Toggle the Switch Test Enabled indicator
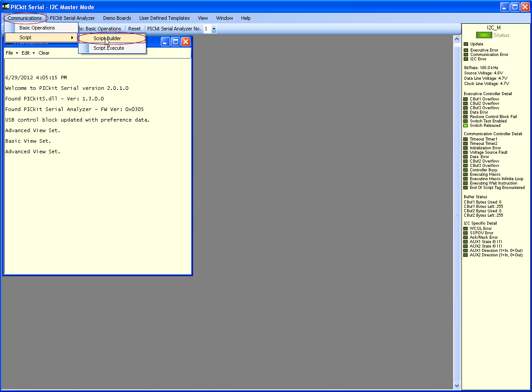This screenshot has height=392, width=532. pos(465,121)
